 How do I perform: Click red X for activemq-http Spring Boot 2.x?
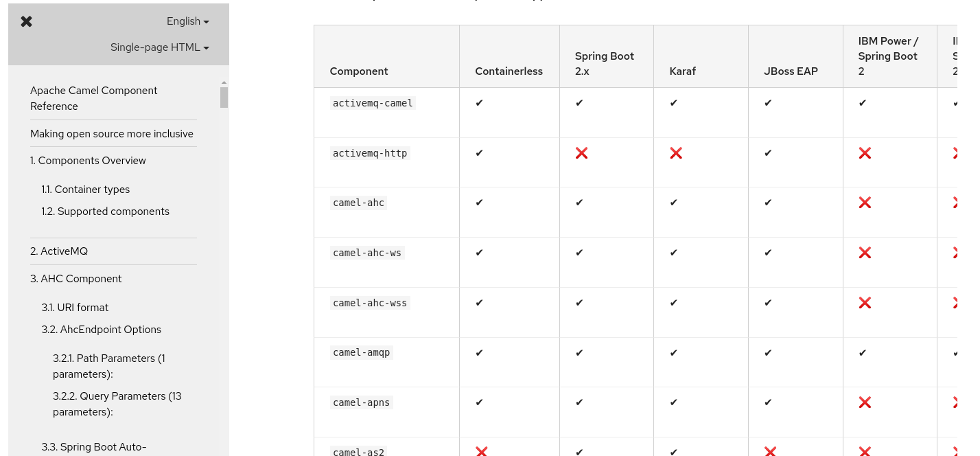coord(581,153)
